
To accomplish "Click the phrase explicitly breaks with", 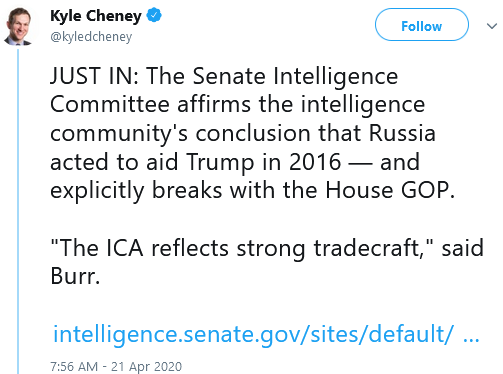I will pyautogui.click(x=163, y=191).
